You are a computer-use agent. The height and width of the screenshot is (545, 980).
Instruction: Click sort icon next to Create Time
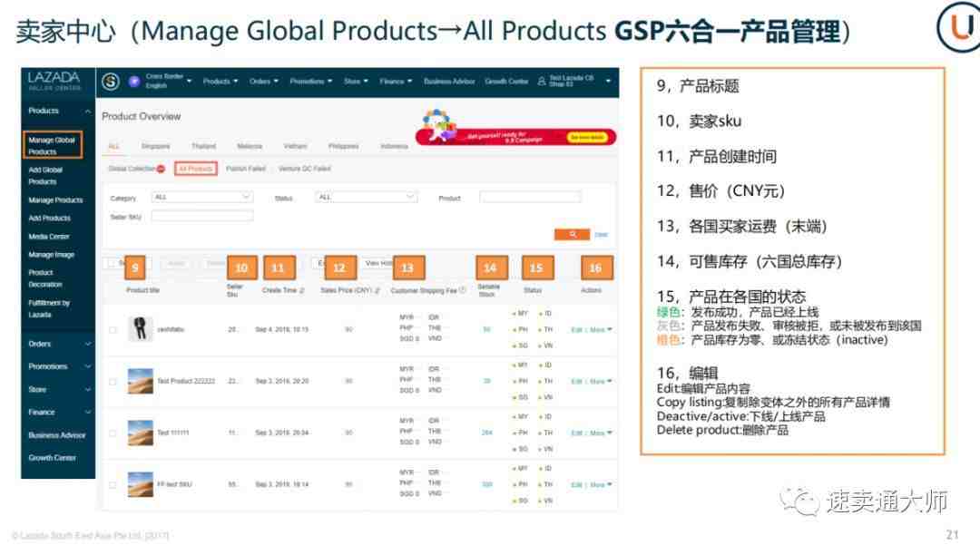tap(302, 290)
